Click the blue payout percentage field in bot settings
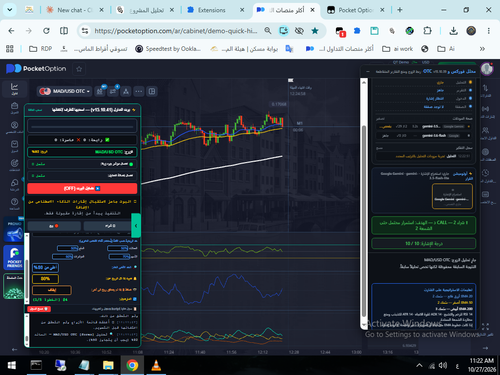Image resolution: width=500 pixels, height=375 pixels. pyautogui.click(x=46, y=268)
